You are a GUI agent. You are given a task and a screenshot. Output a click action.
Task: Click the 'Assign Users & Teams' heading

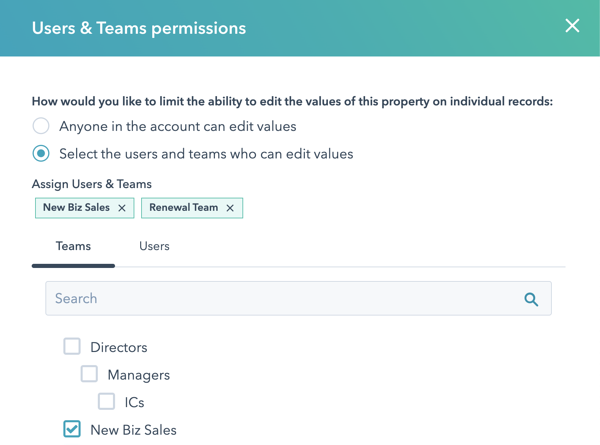92,185
